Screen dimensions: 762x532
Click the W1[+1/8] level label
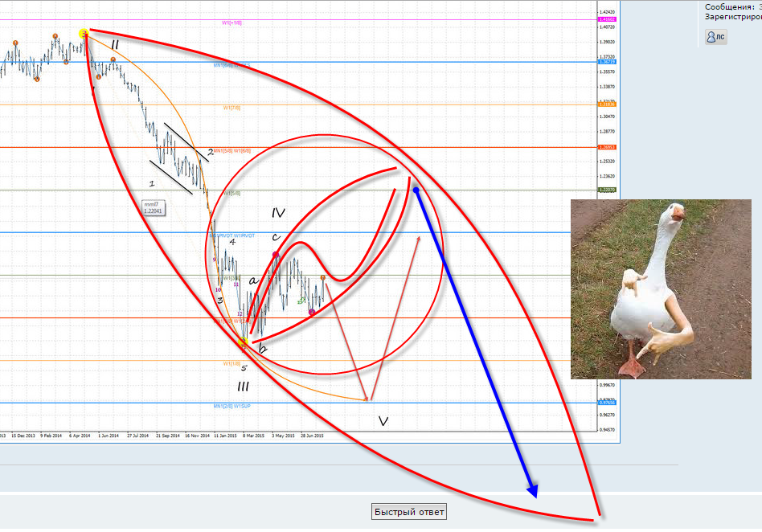231,23
